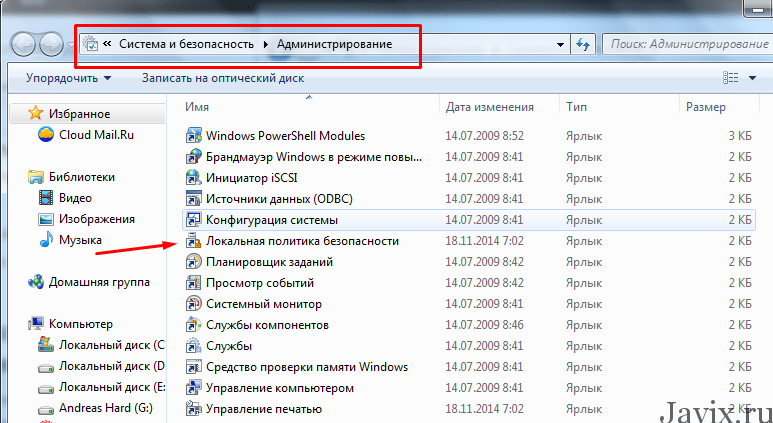Sort by the Размер column header
773x423 pixels.
pos(706,107)
